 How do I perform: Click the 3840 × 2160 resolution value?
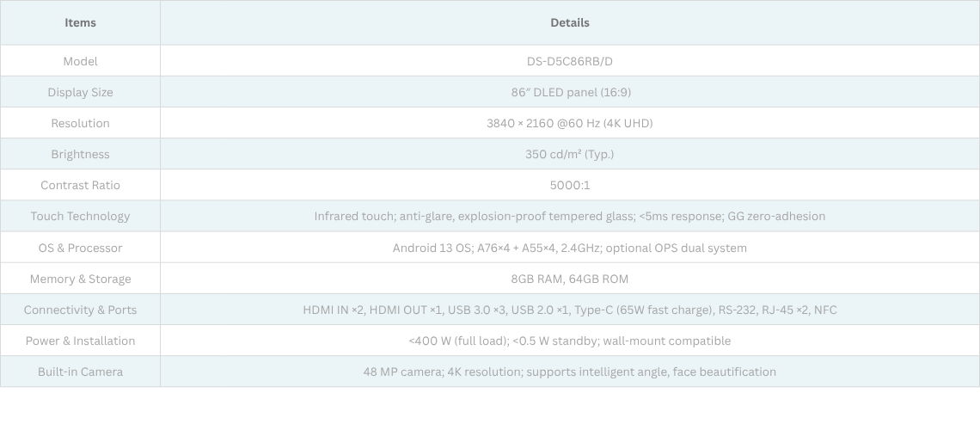click(x=570, y=123)
